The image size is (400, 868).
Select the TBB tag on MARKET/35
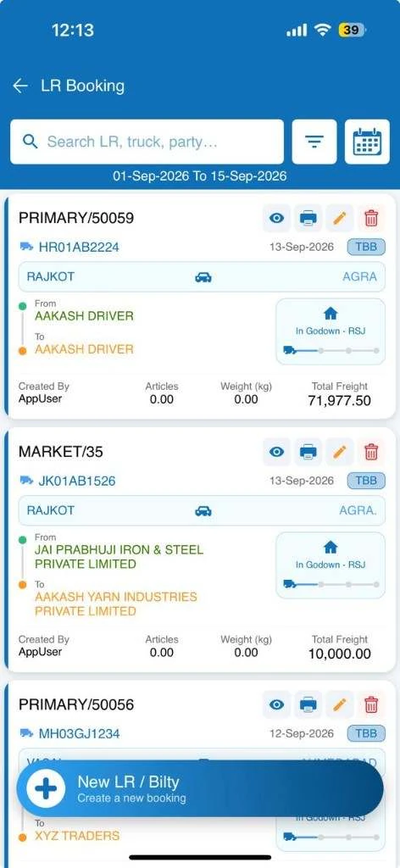pyautogui.click(x=366, y=481)
